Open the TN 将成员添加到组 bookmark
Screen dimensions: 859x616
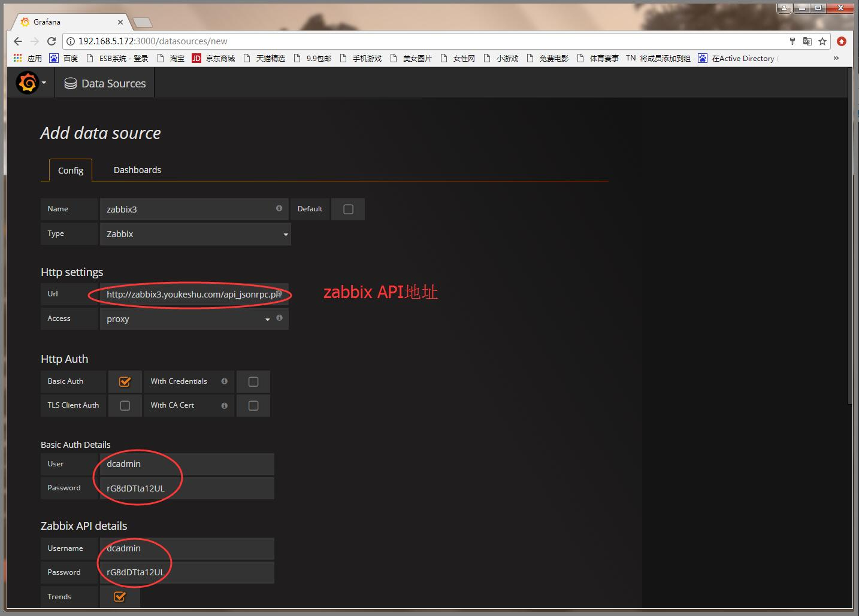tap(658, 58)
